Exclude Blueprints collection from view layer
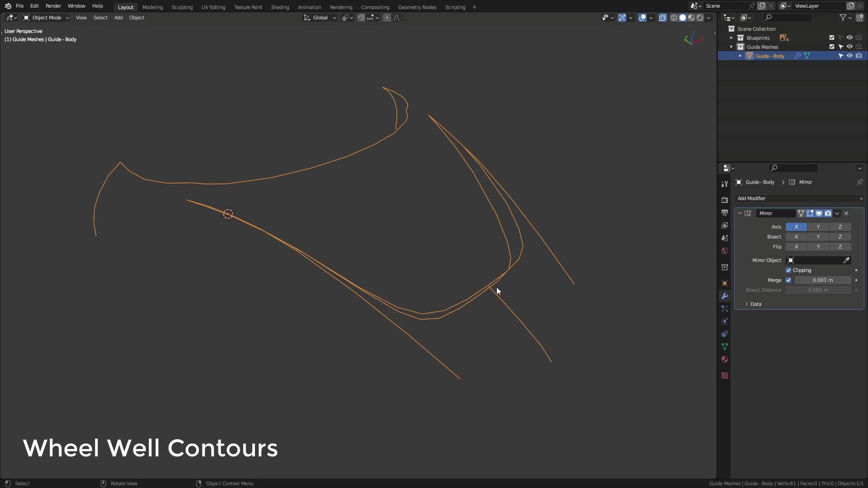 831,38
